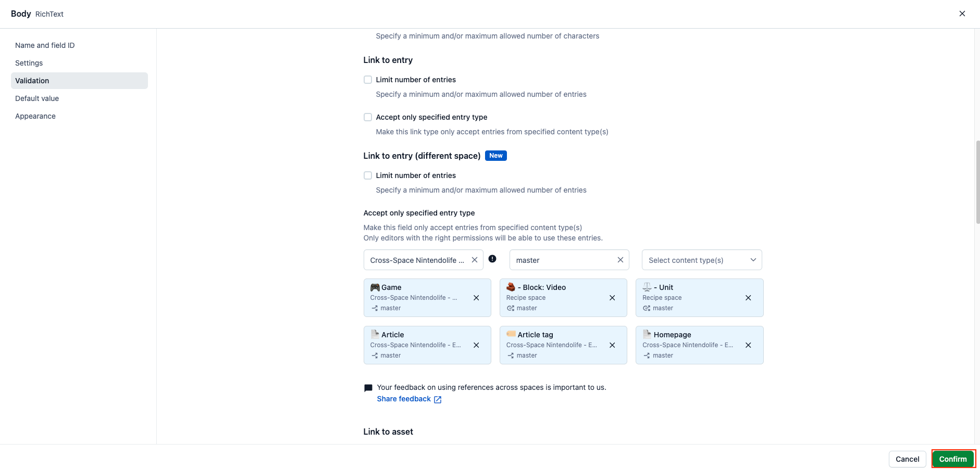Screen dimensions: 980x469
Task: Click the warning info icon beside space selector
Action: point(492,259)
